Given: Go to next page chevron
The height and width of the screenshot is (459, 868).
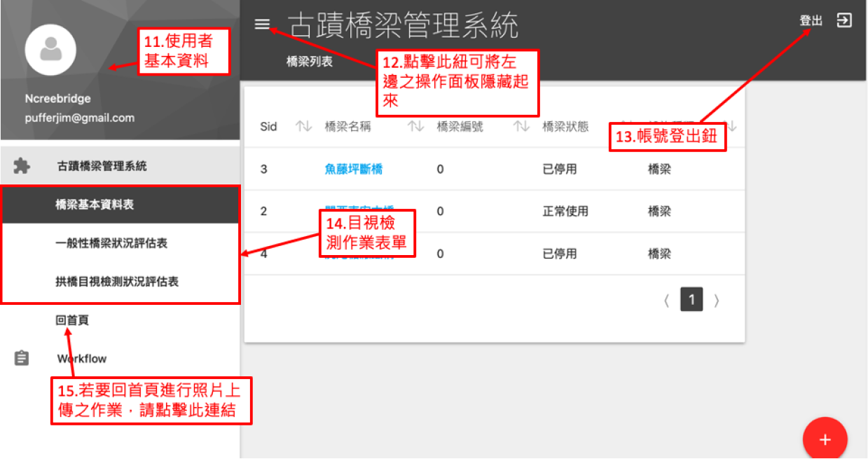Looking at the screenshot, I should [716, 301].
